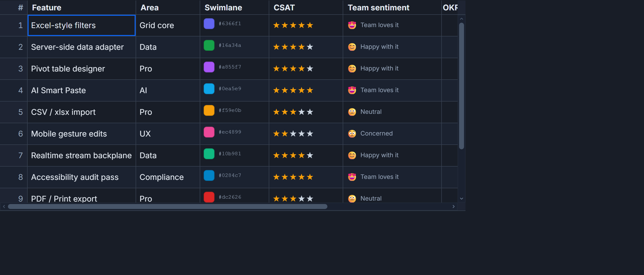Select the 'CSV / xlsx import' cell

tap(82, 112)
